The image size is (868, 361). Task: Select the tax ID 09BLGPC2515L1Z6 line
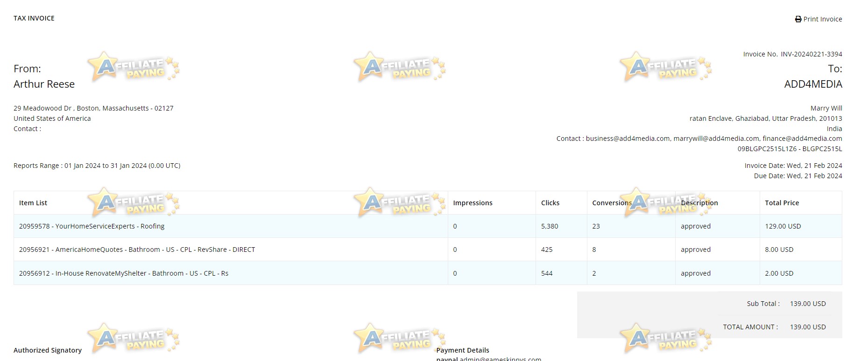[x=790, y=149]
